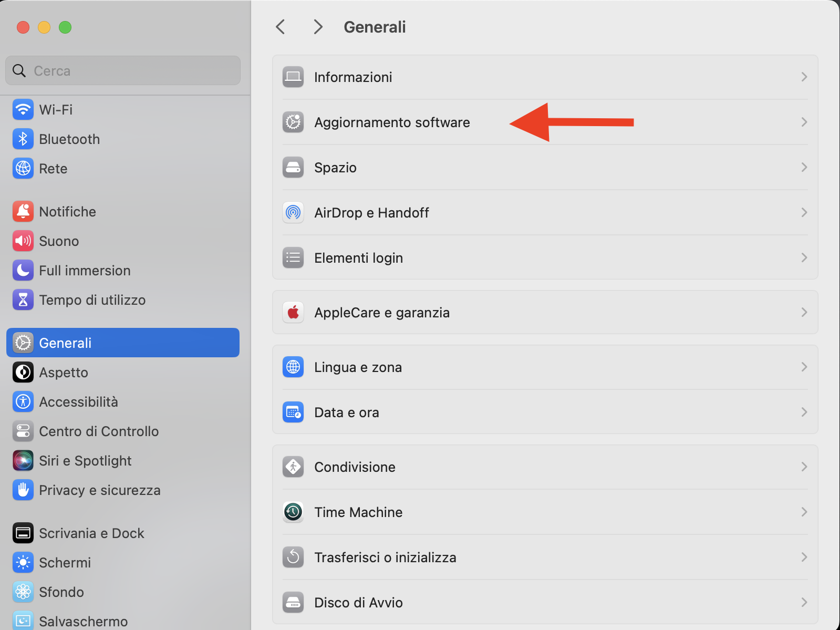Click the Schermi sun icon
The width and height of the screenshot is (840, 630).
(x=23, y=563)
